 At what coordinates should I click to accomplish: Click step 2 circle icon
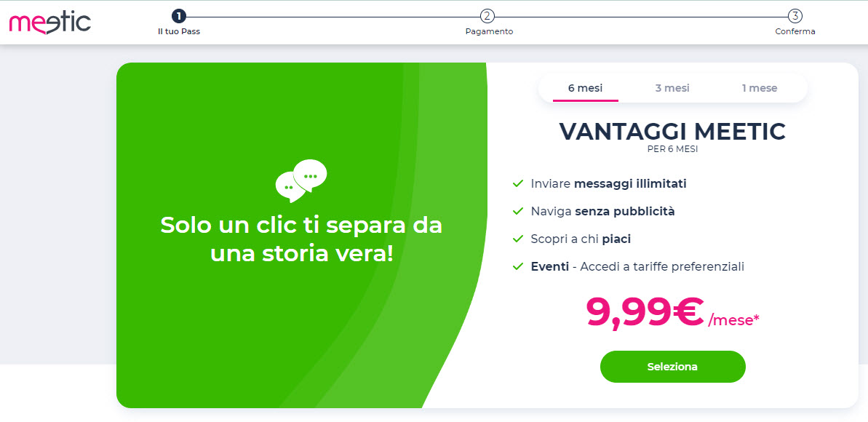[487, 16]
